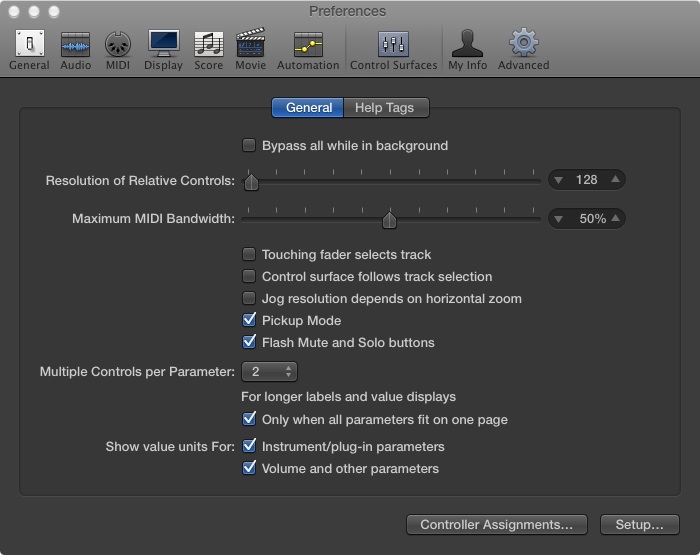Open My Info preferences pane
700x555 pixels.
tap(467, 50)
